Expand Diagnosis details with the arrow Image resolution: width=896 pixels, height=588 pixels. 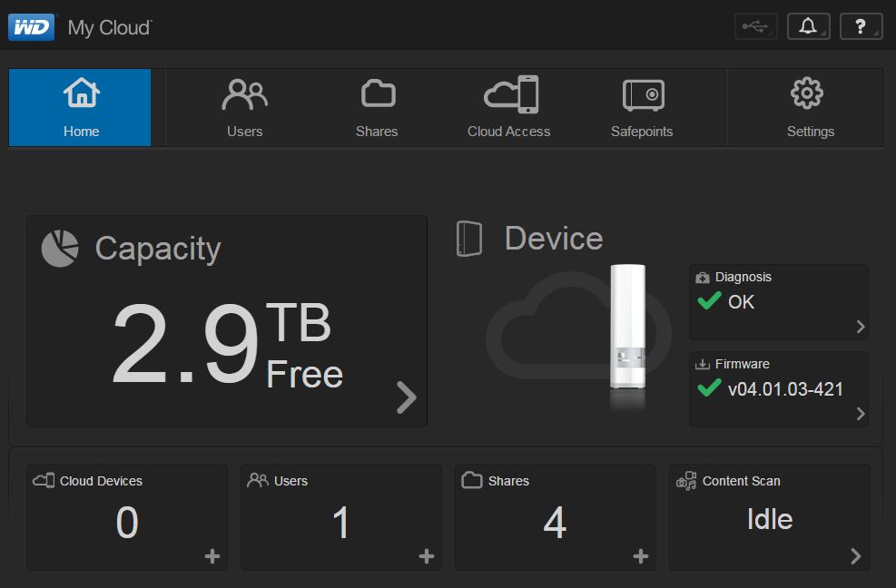(860, 327)
